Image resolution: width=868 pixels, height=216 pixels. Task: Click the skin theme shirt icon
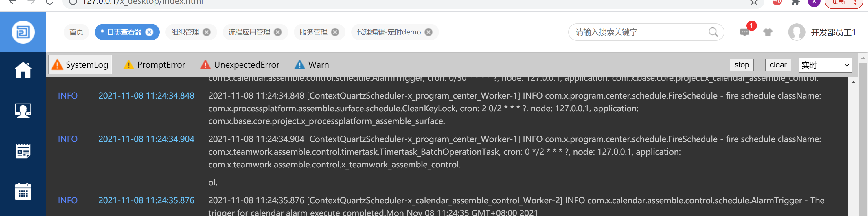[x=768, y=32]
